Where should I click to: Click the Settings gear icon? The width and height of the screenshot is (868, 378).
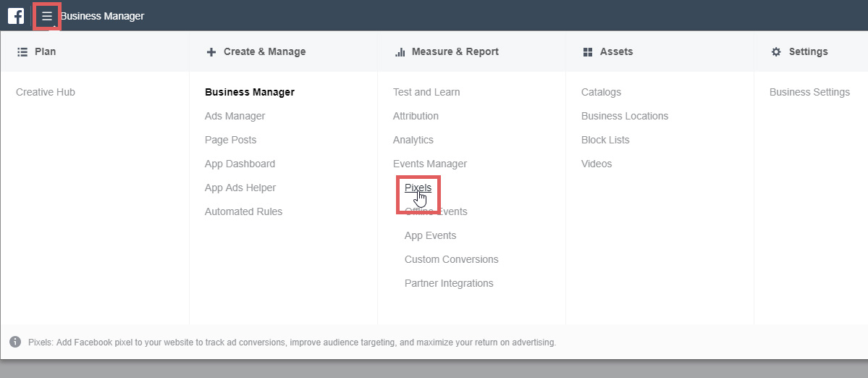pos(776,51)
